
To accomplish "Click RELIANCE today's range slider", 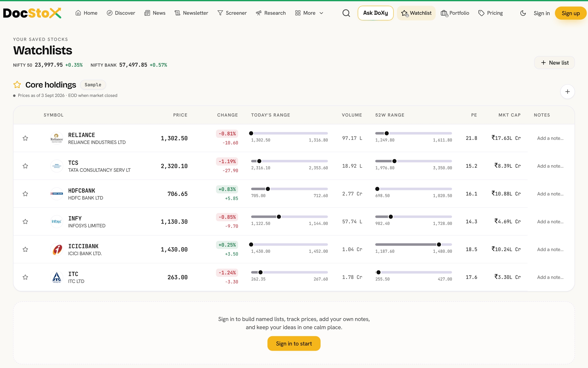I will pyautogui.click(x=289, y=133).
